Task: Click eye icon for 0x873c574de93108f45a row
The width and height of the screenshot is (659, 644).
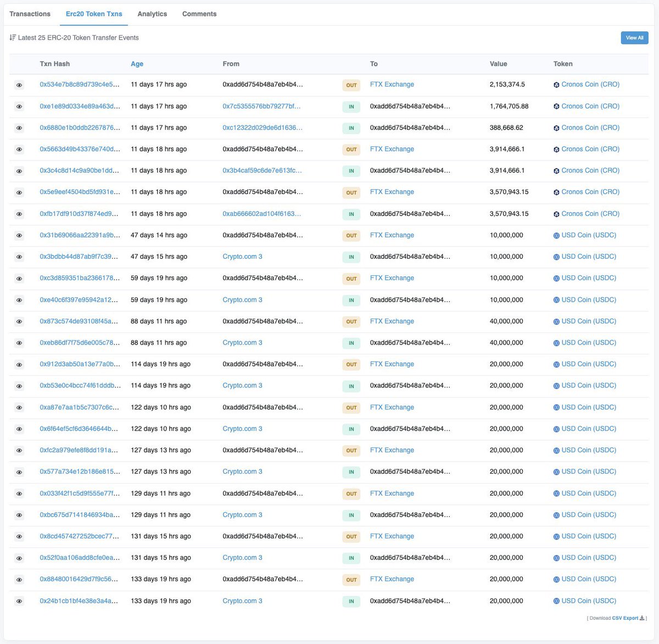Action: point(19,321)
